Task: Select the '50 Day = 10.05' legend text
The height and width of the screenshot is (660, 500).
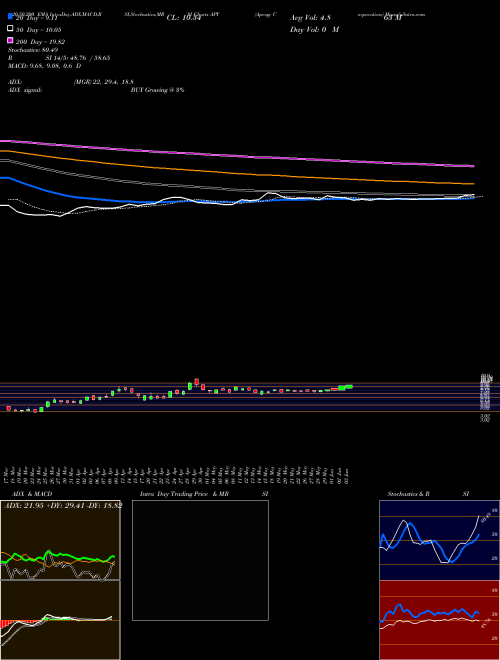Action: click(39, 30)
